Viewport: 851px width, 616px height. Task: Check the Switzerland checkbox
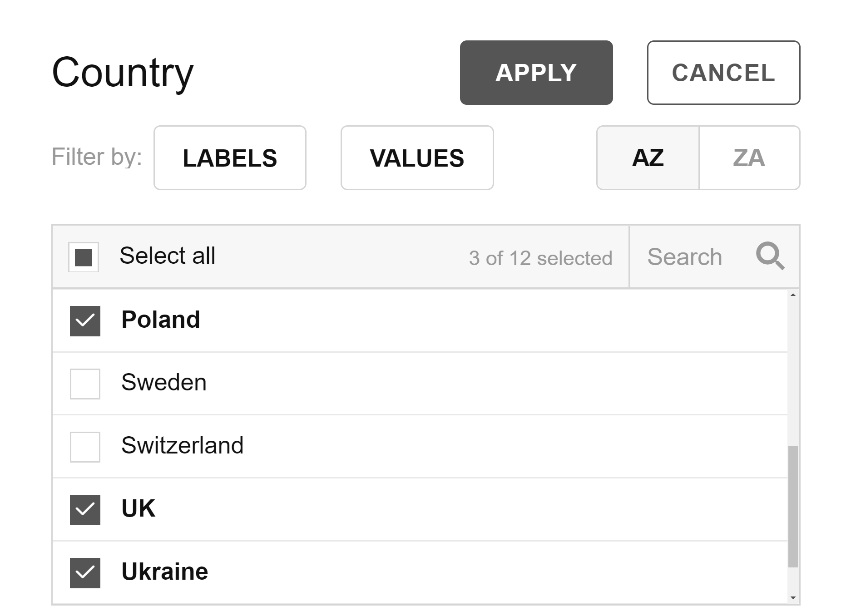click(x=85, y=447)
